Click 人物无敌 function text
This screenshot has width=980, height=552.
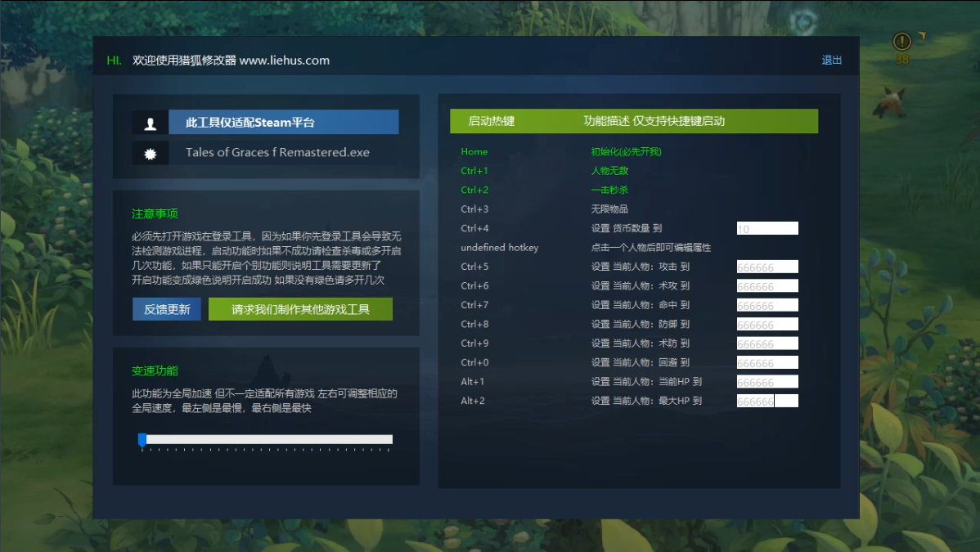609,171
